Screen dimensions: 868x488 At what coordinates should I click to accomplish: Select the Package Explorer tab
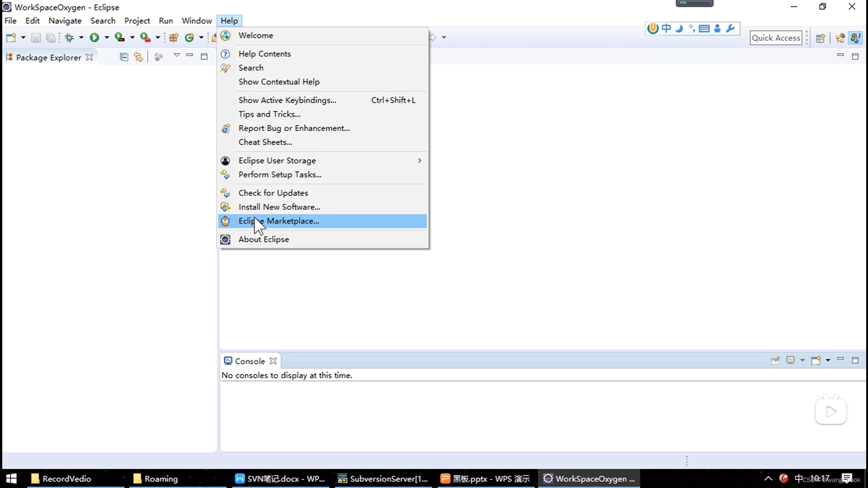tap(49, 57)
